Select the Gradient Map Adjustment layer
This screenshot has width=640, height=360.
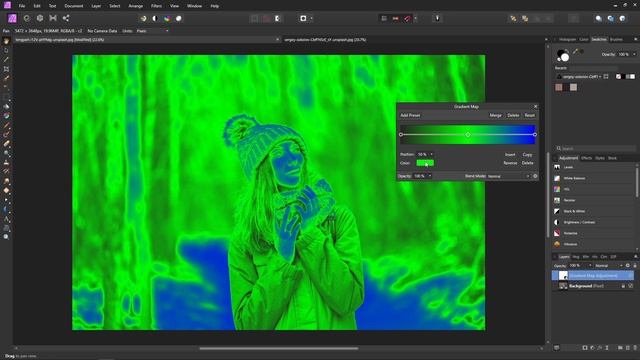[x=593, y=276]
